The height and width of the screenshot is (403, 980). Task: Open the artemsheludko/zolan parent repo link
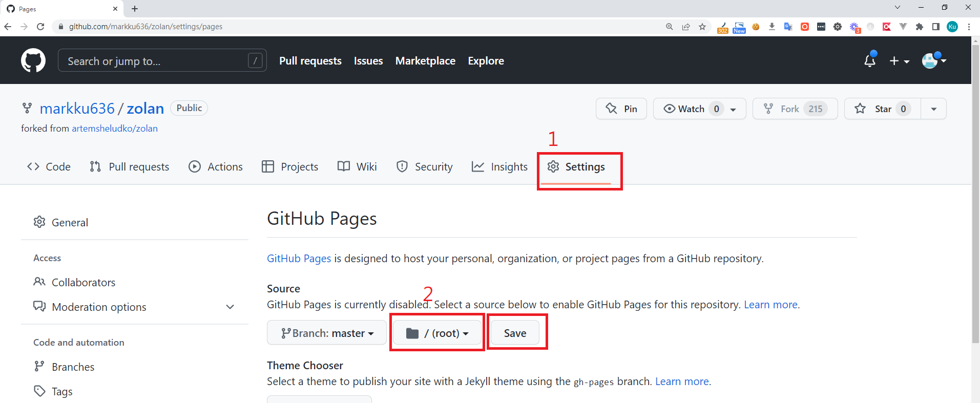point(115,129)
